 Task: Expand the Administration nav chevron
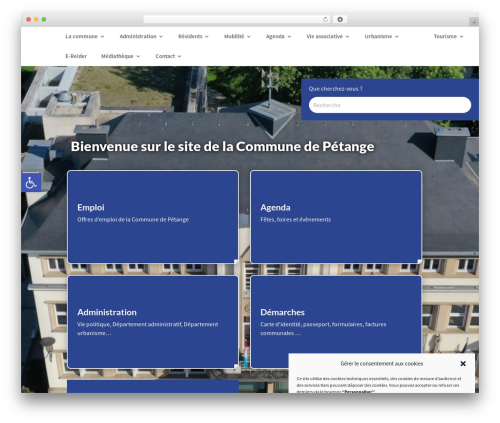pyautogui.click(x=161, y=37)
